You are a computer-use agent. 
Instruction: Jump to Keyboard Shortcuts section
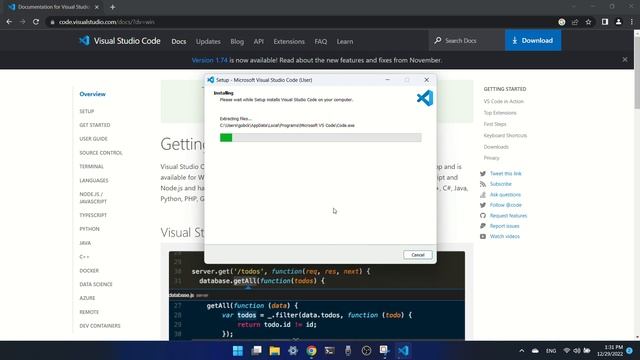[505, 135]
